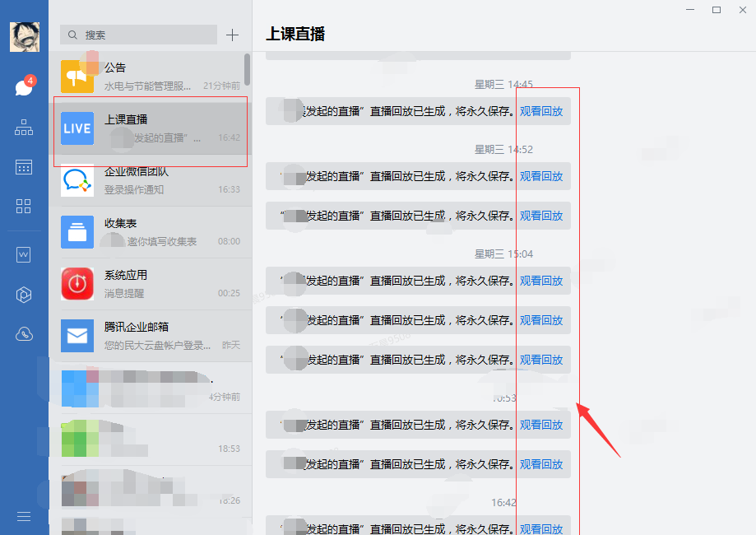756x535 pixels.
Task: Click the 收集表 chat avatar thumbnail
Action: point(77,231)
